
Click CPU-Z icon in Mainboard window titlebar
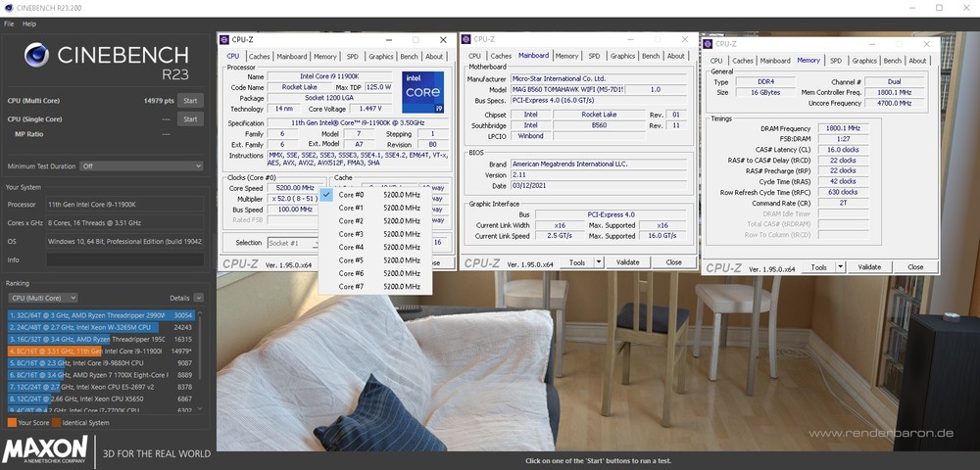tap(466, 39)
